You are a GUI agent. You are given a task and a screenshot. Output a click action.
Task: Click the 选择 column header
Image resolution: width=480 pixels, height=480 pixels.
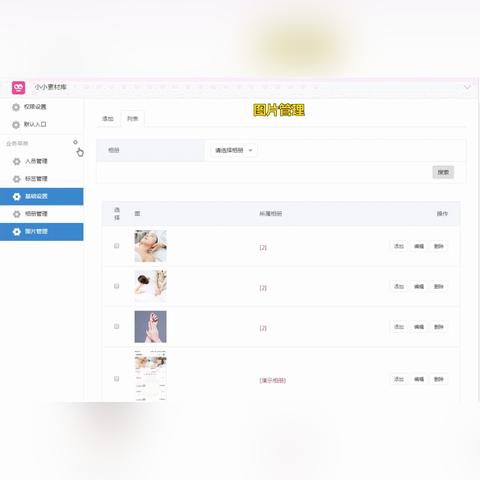coord(117,214)
